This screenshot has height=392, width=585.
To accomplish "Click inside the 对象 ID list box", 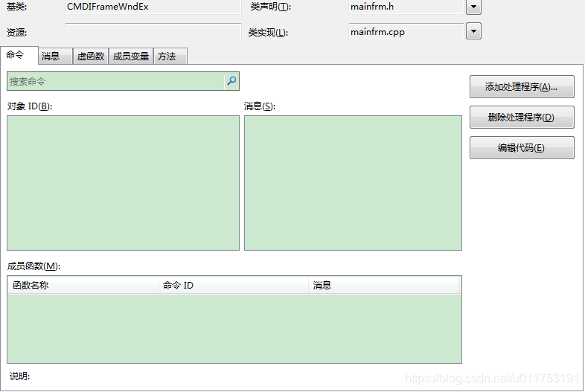I will [123, 183].
